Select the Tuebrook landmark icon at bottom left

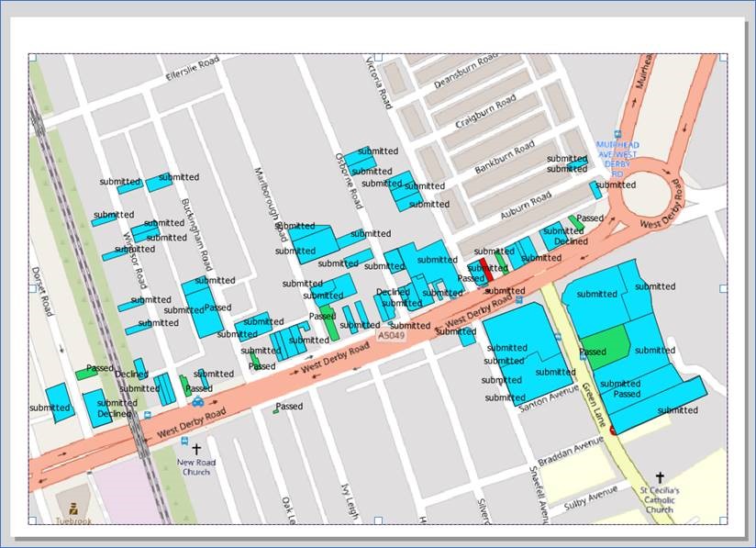point(73,508)
